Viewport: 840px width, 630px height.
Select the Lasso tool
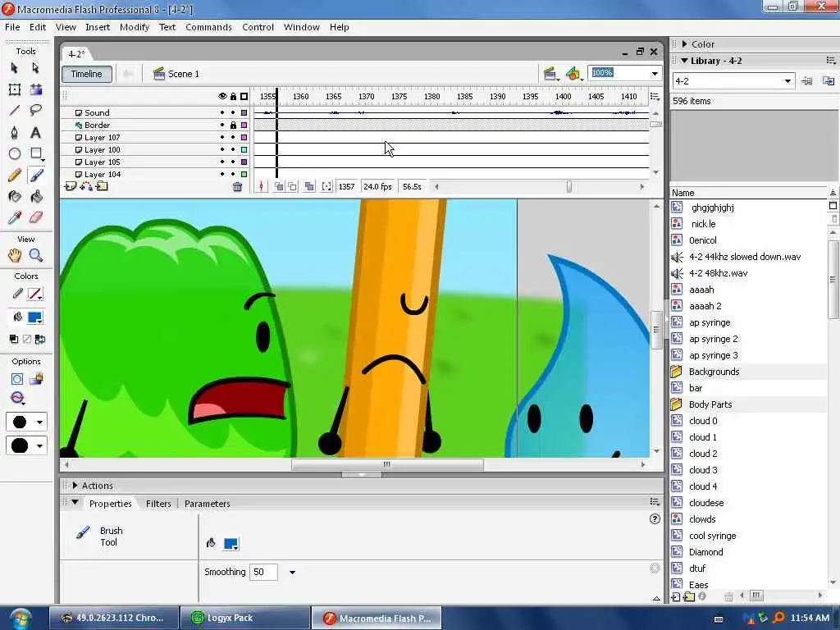36,111
